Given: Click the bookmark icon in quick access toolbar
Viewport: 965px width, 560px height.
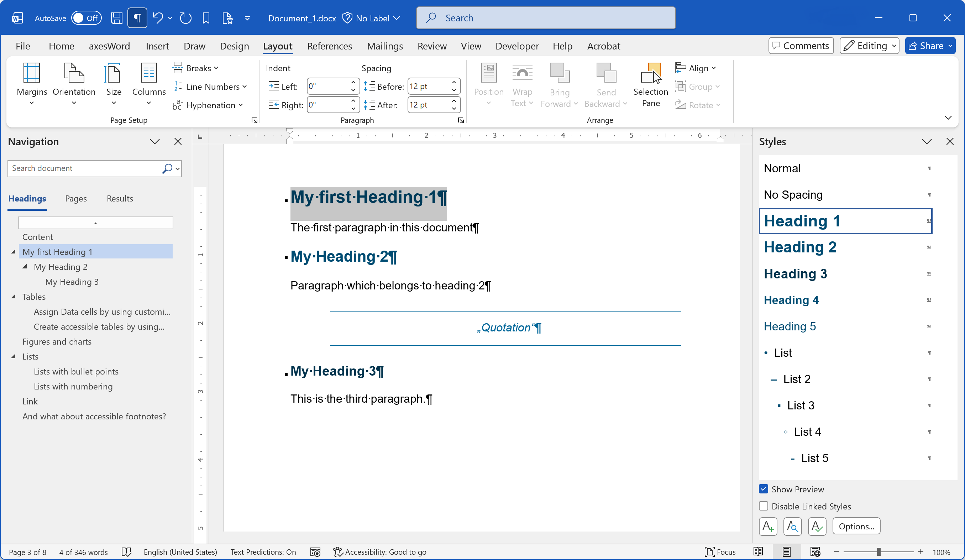Looking at the screenshot, I should 206,18.
